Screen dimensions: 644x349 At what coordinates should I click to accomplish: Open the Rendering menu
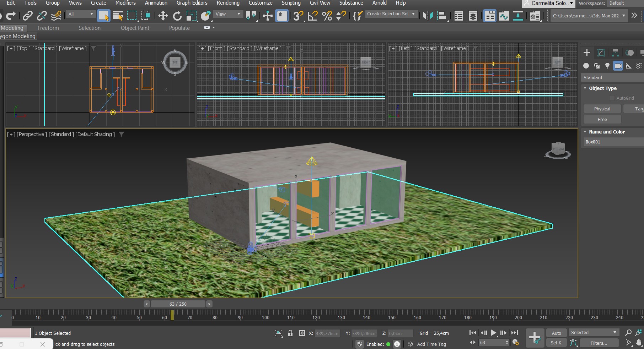click(228, 3)
